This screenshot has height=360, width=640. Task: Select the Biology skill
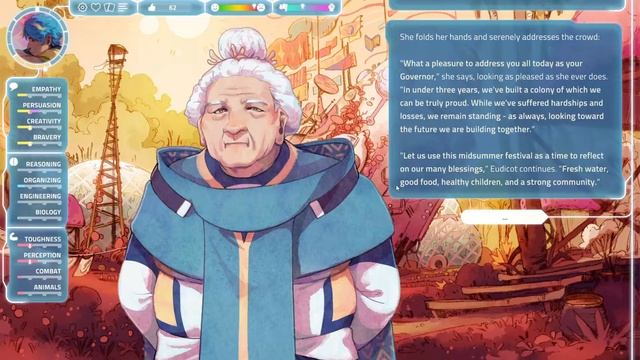[40, 215]
